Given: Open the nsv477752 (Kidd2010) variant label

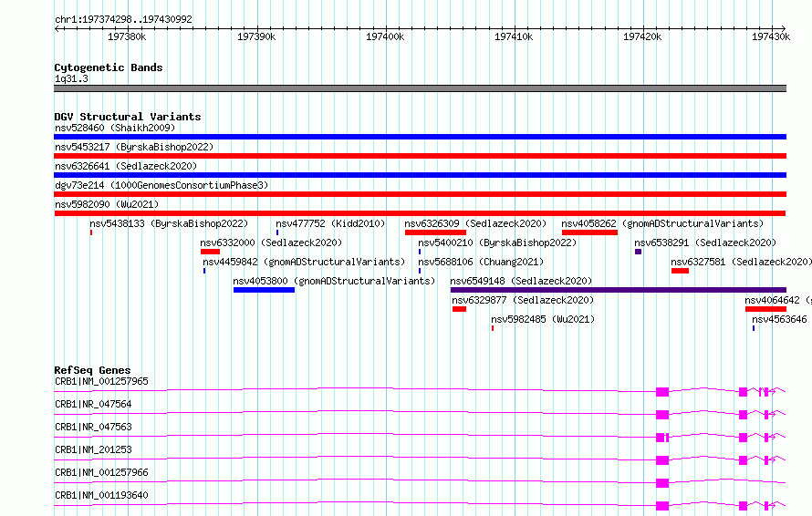Looking at the screenshot, I should (330, 223).
